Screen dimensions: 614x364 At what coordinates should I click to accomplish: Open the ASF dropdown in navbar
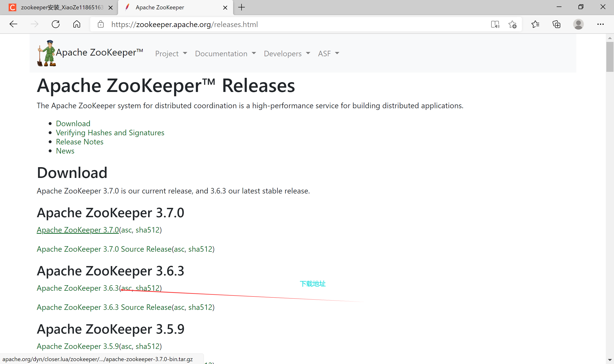tap(328, 53)
